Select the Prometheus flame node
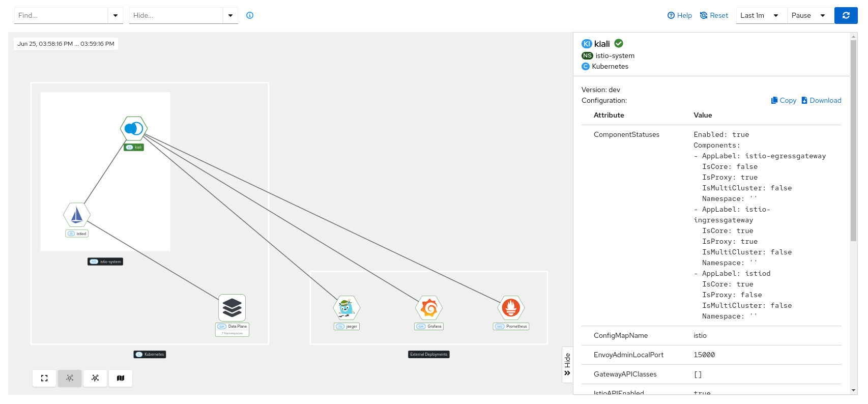 pos(511,308)
